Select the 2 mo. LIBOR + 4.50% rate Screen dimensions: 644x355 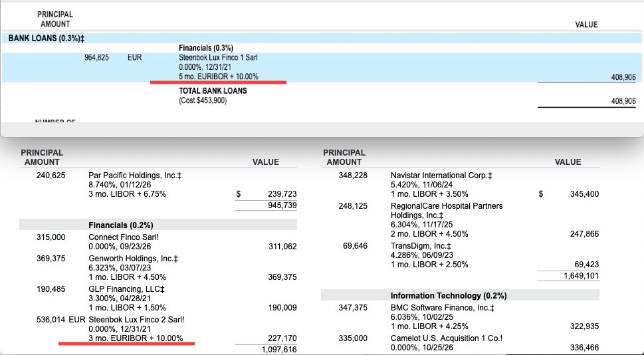[429, 234]
